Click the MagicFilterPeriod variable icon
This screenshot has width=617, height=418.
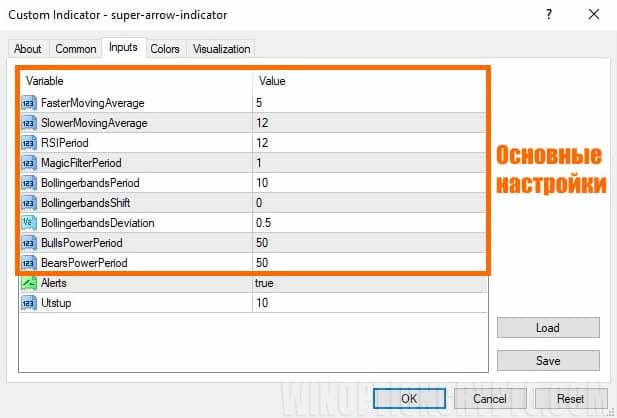pyautogui.click(x=29, y=163)
